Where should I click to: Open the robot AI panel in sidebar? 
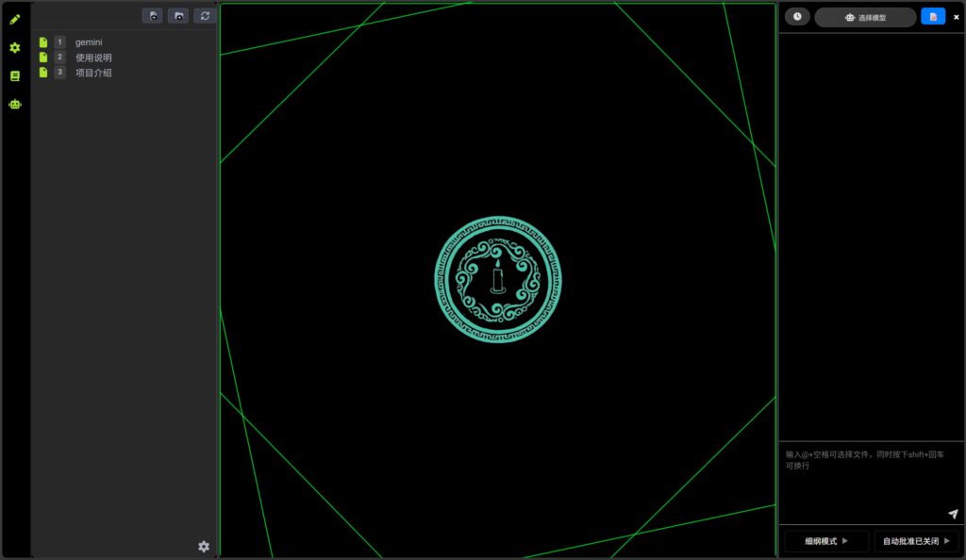coord(14,104)
